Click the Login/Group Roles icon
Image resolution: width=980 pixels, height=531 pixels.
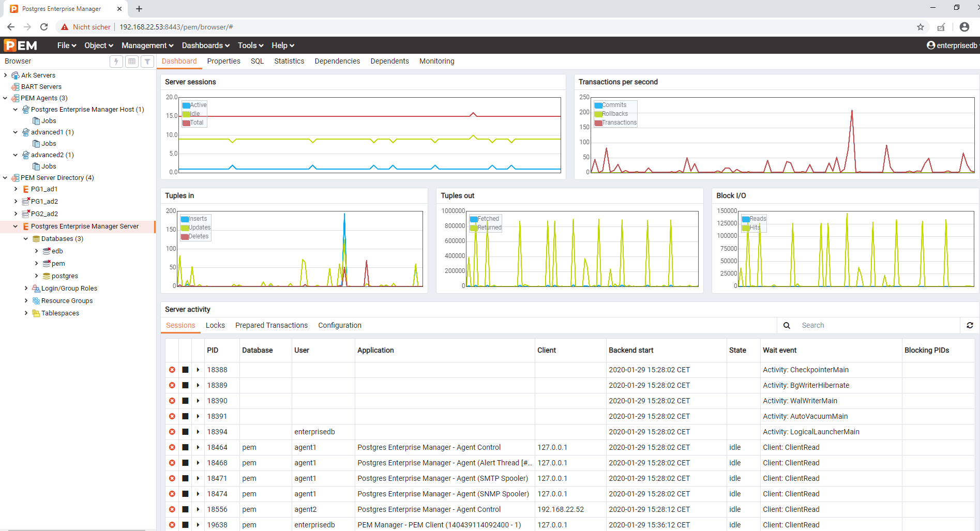36,289
